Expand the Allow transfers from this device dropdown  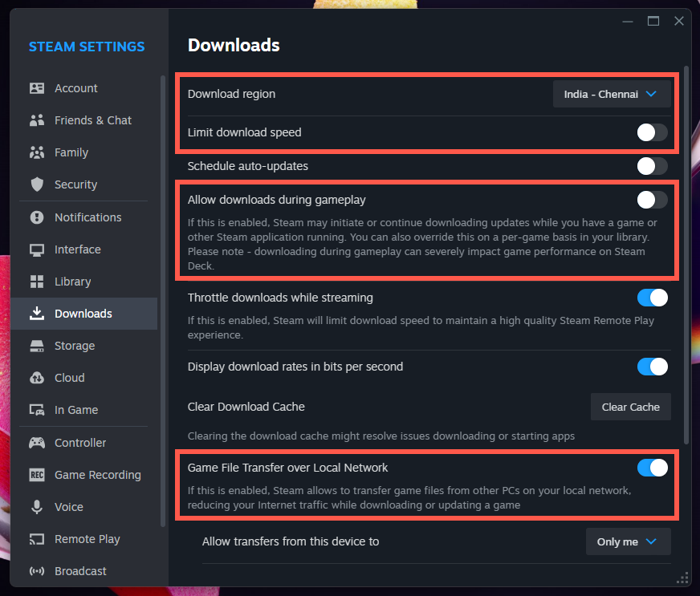(x=628, y=541)
